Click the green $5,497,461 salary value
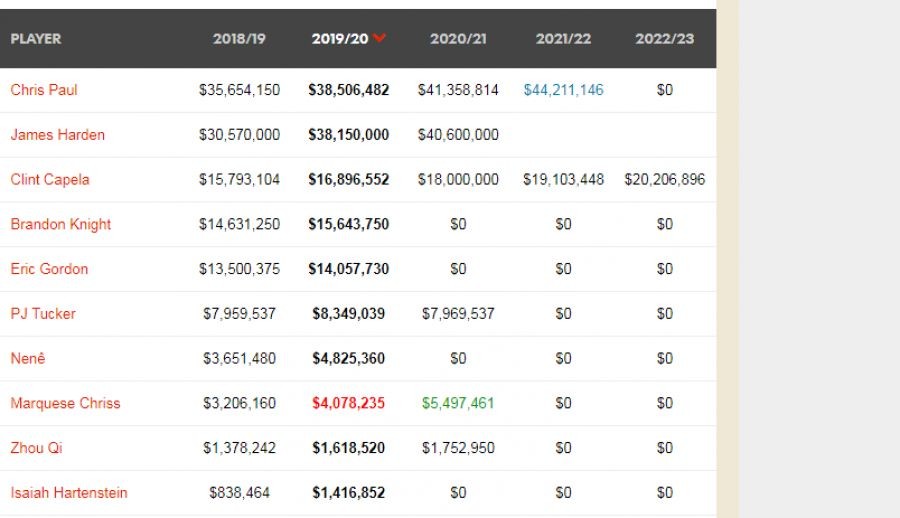Image resolution: width=900 pixels, height=518 pixels. point(458,403)
